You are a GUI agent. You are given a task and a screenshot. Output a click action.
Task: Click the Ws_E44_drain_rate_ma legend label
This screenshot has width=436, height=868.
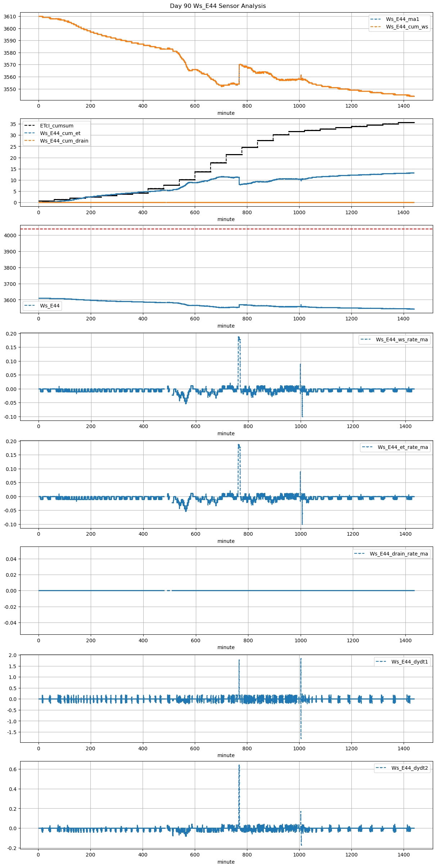(x=399, y=554)
